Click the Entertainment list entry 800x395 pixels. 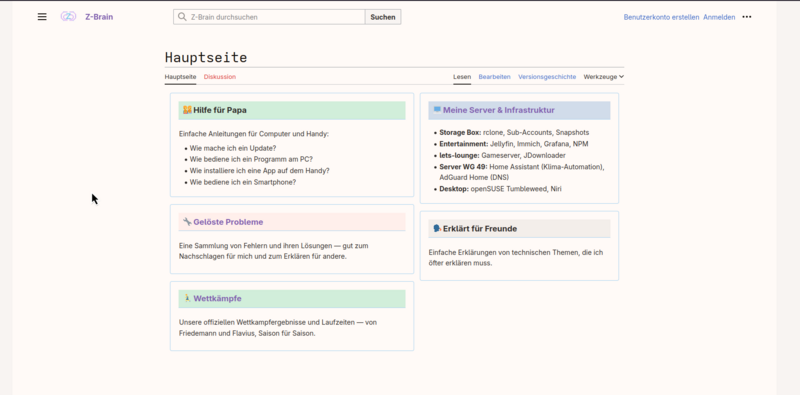514,144
